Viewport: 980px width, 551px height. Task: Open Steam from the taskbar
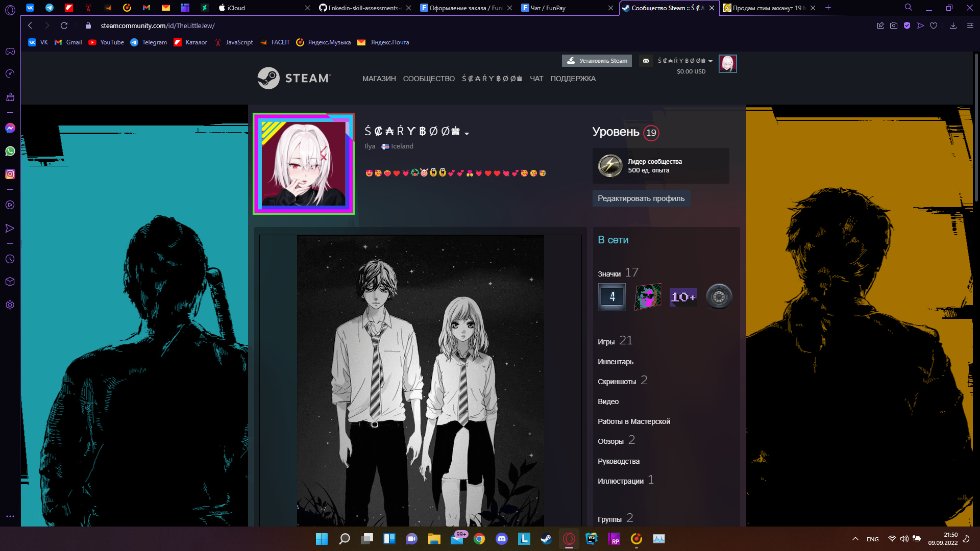click(x=547, y=539)
